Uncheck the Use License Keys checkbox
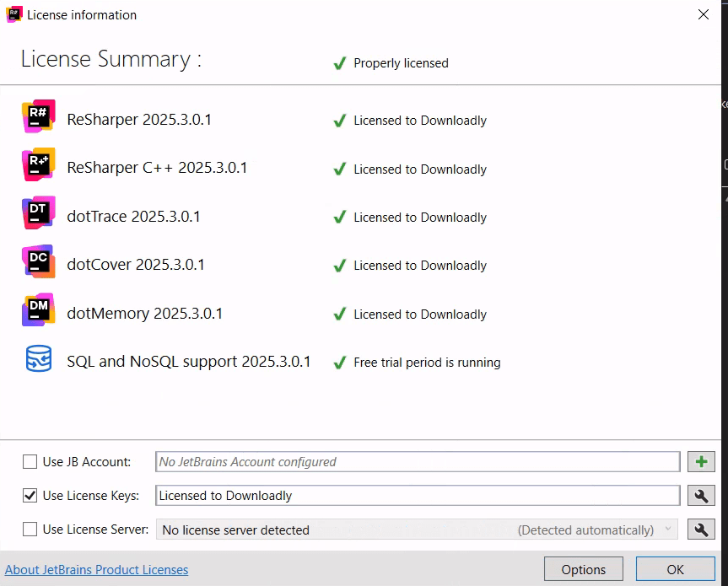The height and width of the screenshot is (586, 728). click(x=30, y=496)
